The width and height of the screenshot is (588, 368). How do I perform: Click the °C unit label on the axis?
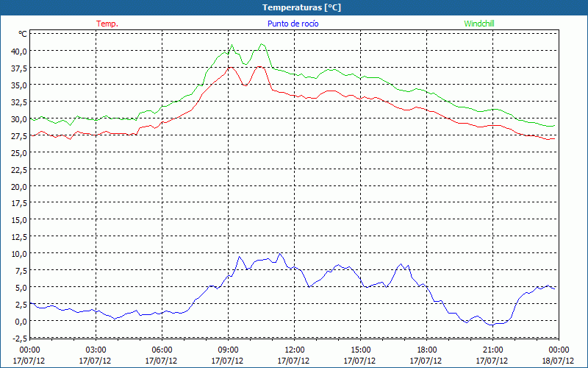[x=23, y=34]
